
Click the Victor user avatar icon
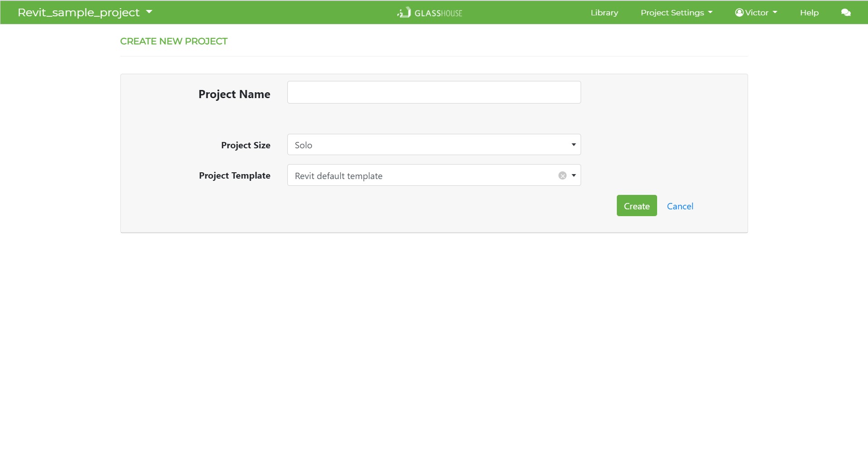point(739,13)
